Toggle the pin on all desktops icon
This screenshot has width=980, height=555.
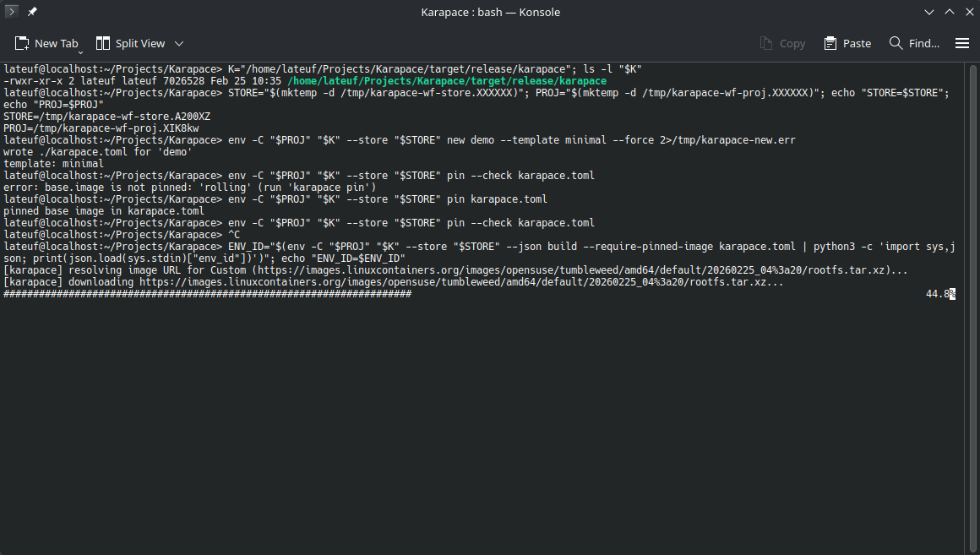tap(32, 12)
